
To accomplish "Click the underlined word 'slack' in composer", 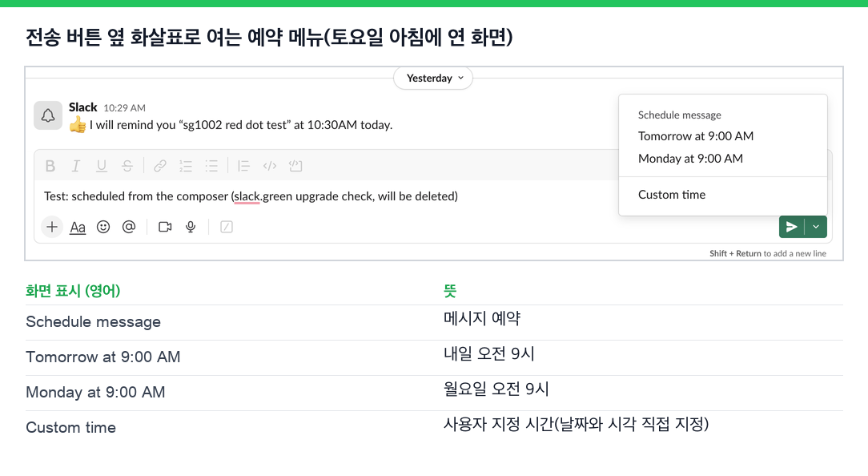I will (x=247, y=196).
